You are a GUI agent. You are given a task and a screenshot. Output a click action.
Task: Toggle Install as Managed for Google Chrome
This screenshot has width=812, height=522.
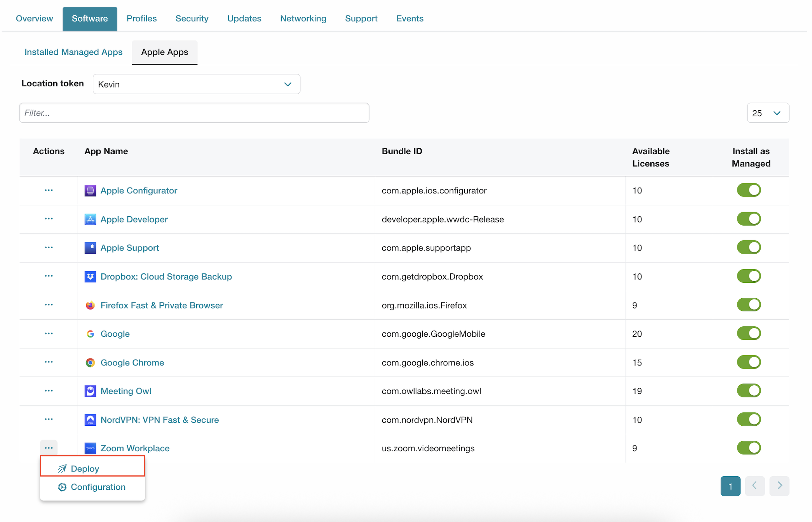tap(749, 362)
